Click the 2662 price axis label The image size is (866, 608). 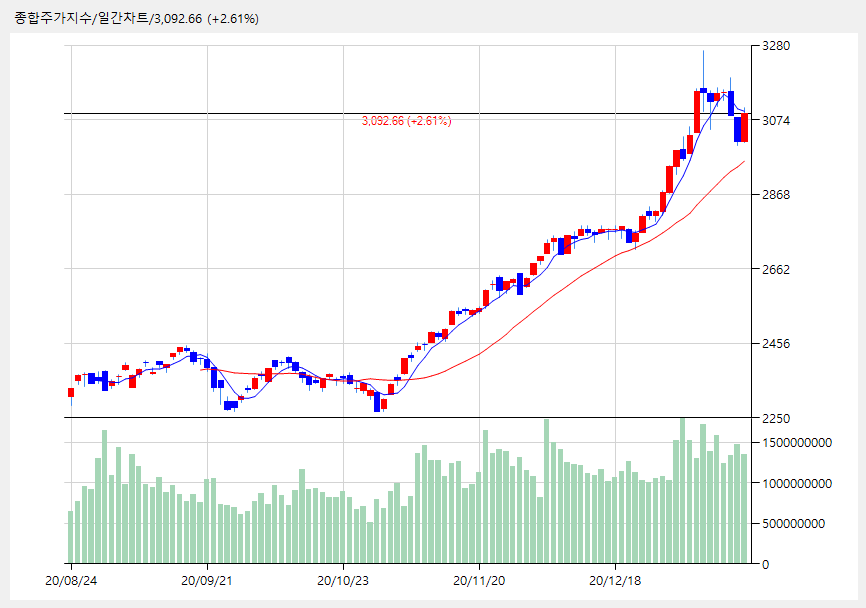[x=776, y=269]
